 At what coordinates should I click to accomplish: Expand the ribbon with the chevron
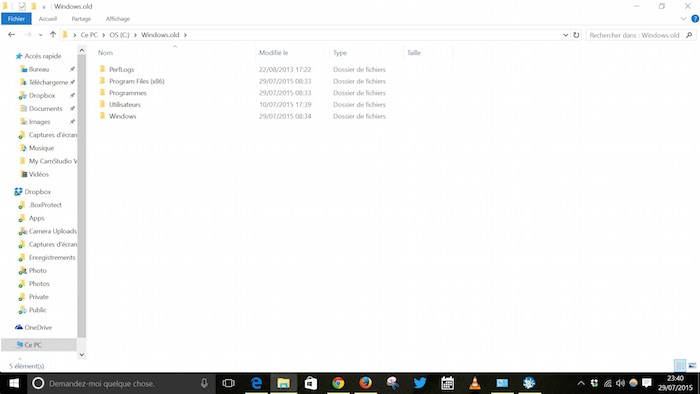[683, 19]
